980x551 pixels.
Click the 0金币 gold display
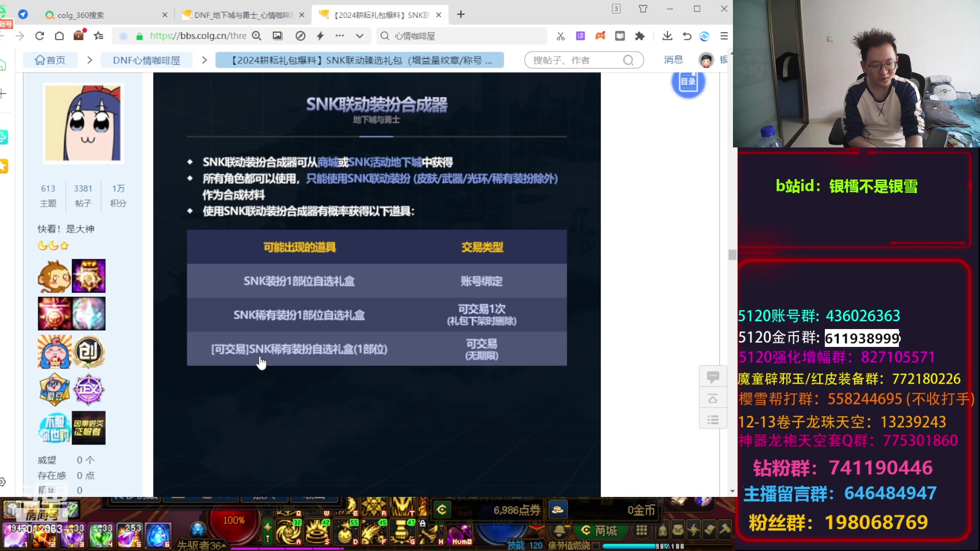click(x=641, y=510)
